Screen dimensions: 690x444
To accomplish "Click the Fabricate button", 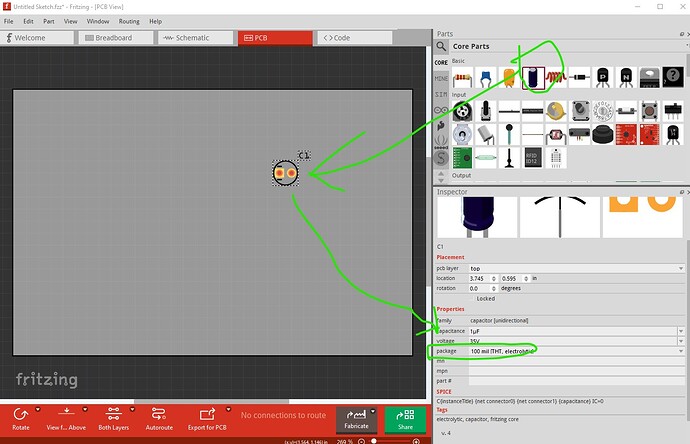I will coord(356,420).
